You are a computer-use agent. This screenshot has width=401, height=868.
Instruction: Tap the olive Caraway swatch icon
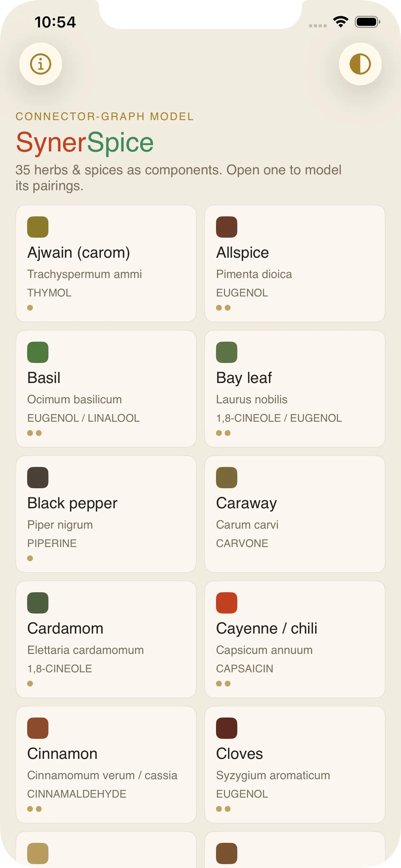coord(226,478)
